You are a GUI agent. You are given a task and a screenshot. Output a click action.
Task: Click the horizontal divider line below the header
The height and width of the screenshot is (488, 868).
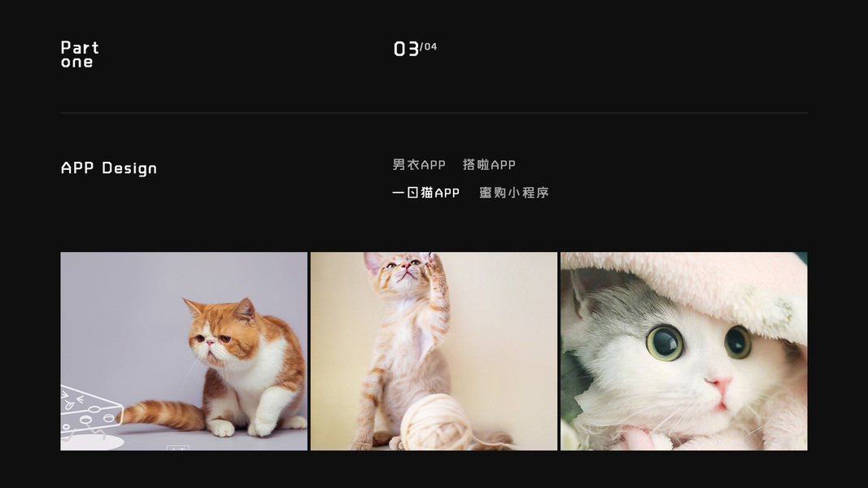pos(434,113)
